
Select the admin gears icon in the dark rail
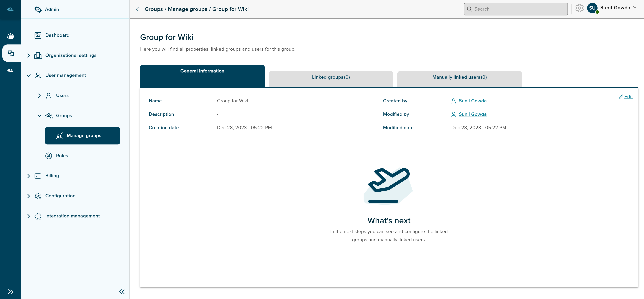click(11, 53)
